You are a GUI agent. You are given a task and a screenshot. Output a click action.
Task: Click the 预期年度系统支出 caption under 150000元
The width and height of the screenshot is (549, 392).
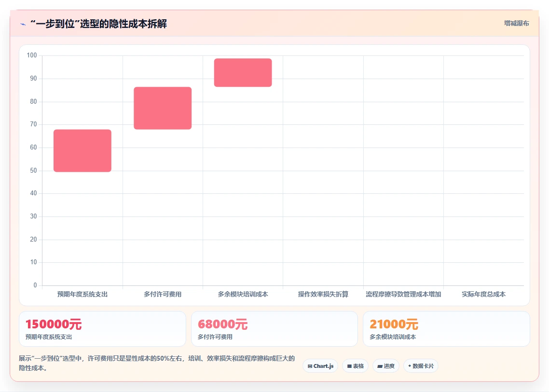point(49,337)
